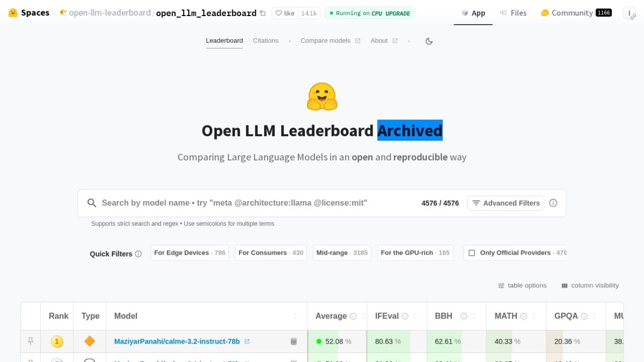Switch to the App tab

click(473, 13)
